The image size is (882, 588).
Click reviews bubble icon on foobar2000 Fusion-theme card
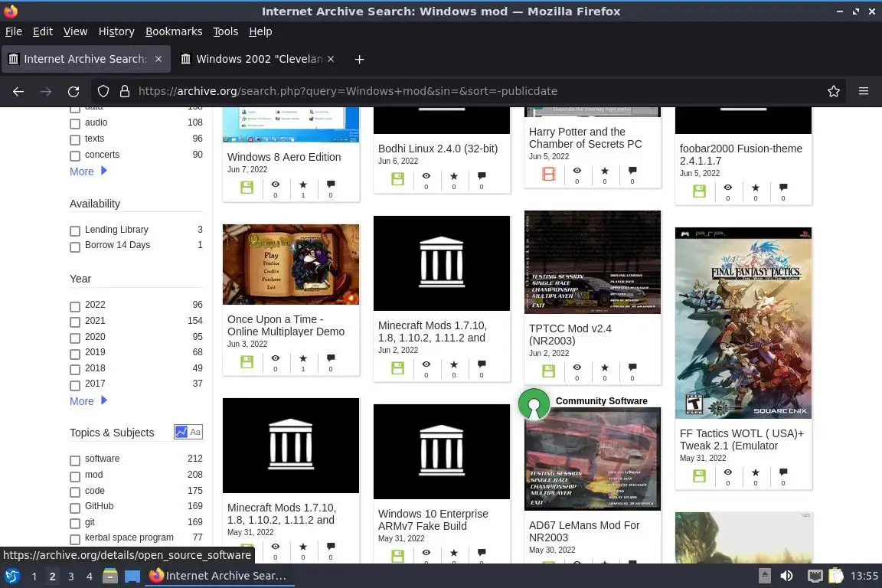783,188
